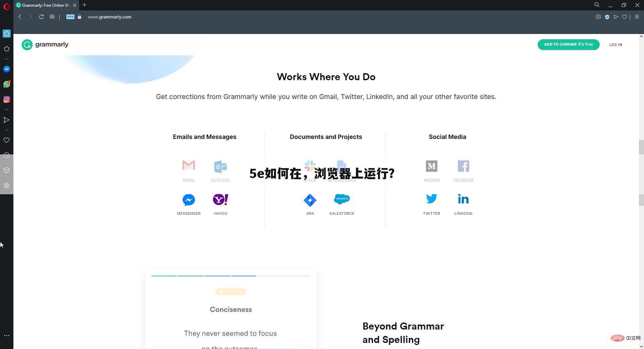Click the Works Where You Do heading
Screen dimensions: 644x349
(x=326, y=77)
